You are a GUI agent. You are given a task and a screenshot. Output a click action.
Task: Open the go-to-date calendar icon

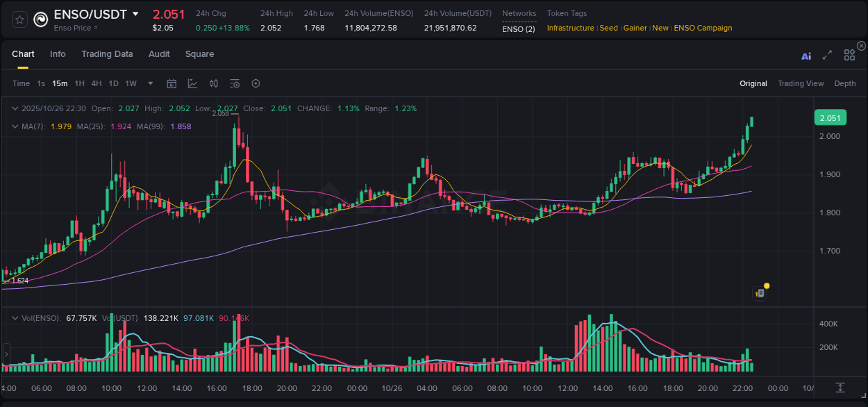(x=172, y=83)
